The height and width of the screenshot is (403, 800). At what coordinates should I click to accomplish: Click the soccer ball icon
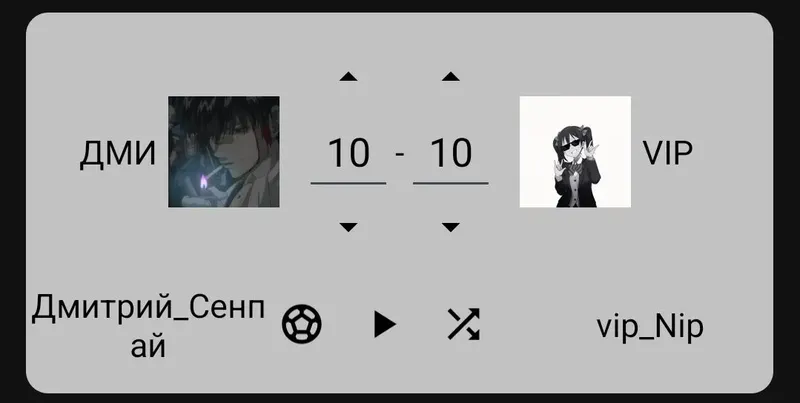pyautogui.click(x=302, y=324)
